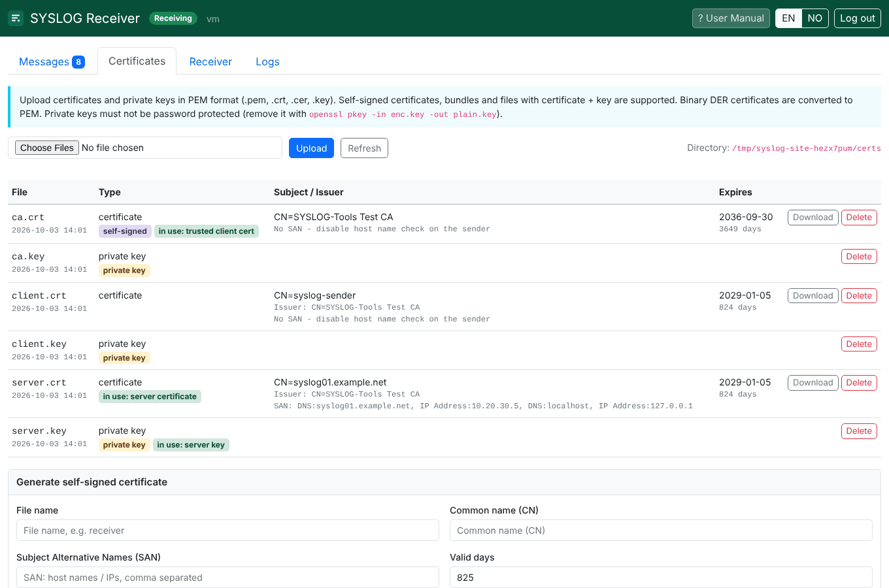Image resolution: width=889 pixels, height=588 pixels.
Task: Refresh the certificate list
Action: (x=364, y=148)
